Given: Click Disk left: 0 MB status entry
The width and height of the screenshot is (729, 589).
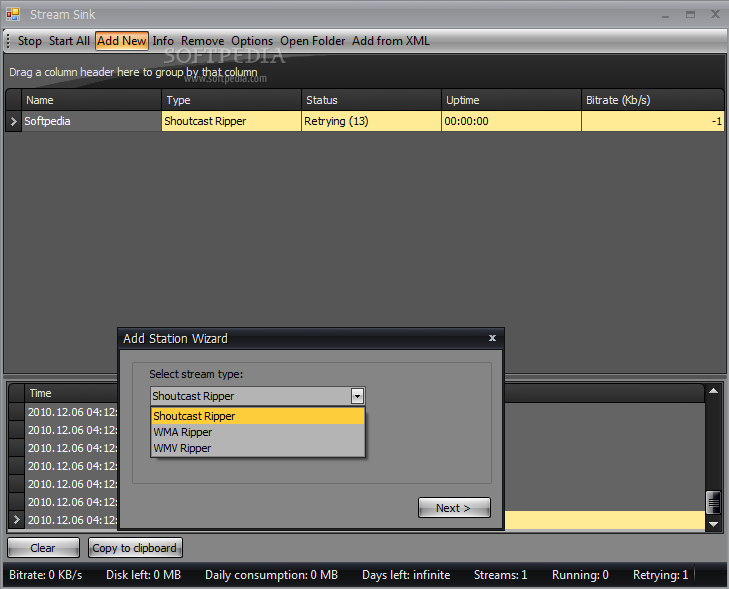Looking at the screenshot, I should click(143, 575).
